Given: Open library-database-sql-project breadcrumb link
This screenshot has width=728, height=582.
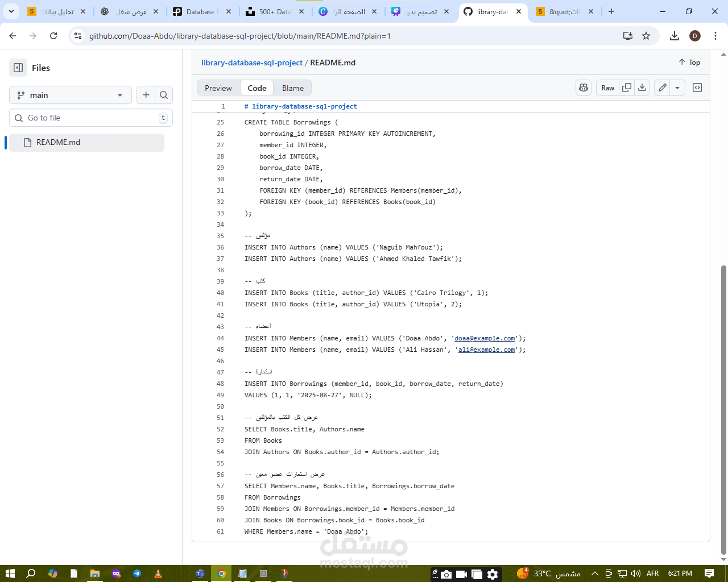Looking at the screenshot, I should pyautogui.click(x=252, y=63).
